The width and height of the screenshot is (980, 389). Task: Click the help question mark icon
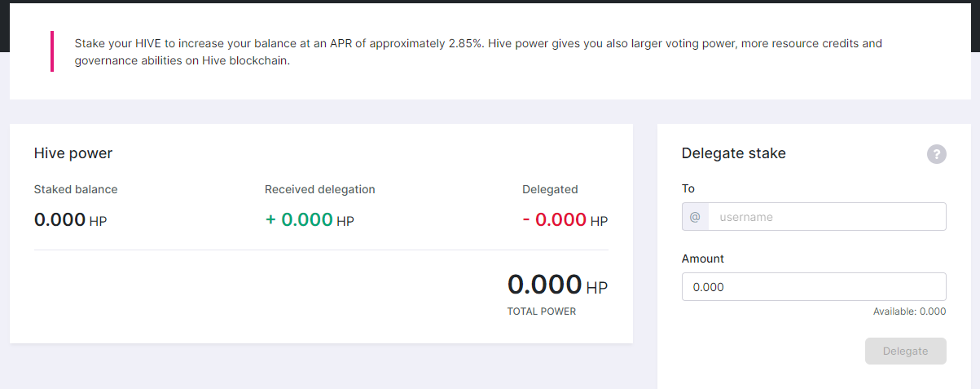pyautogui.click(x=937, y=154)
